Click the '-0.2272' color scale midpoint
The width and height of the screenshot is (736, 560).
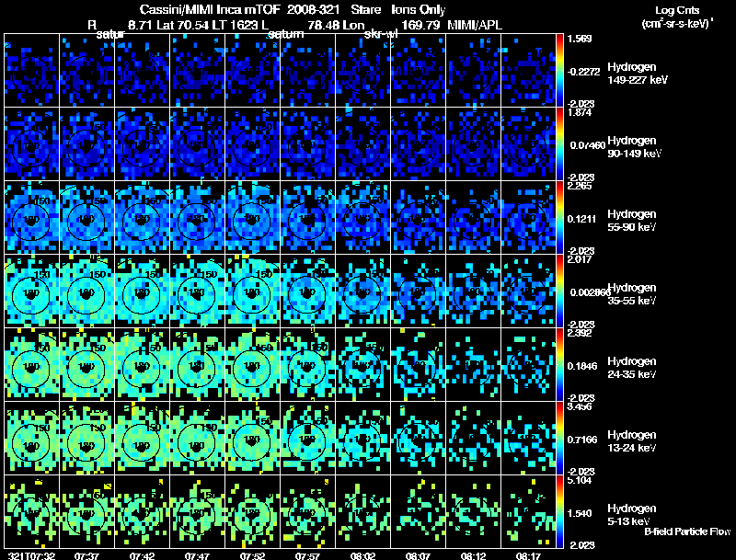(x=583, y=72)
